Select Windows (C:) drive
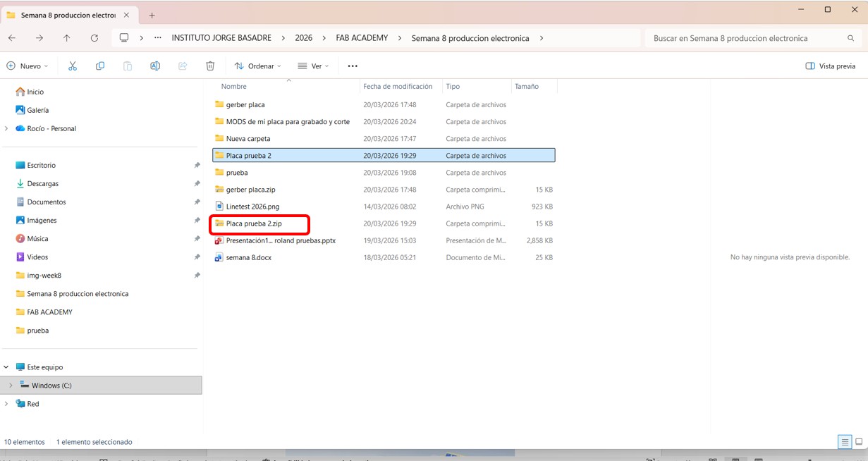 pyautogui.click(x=51, y=386)
